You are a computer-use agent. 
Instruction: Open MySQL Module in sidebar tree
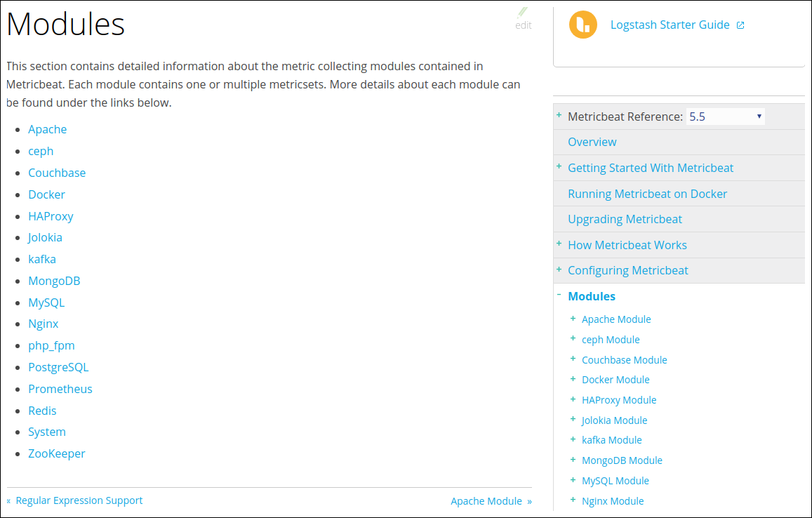(x=615, y=481)
